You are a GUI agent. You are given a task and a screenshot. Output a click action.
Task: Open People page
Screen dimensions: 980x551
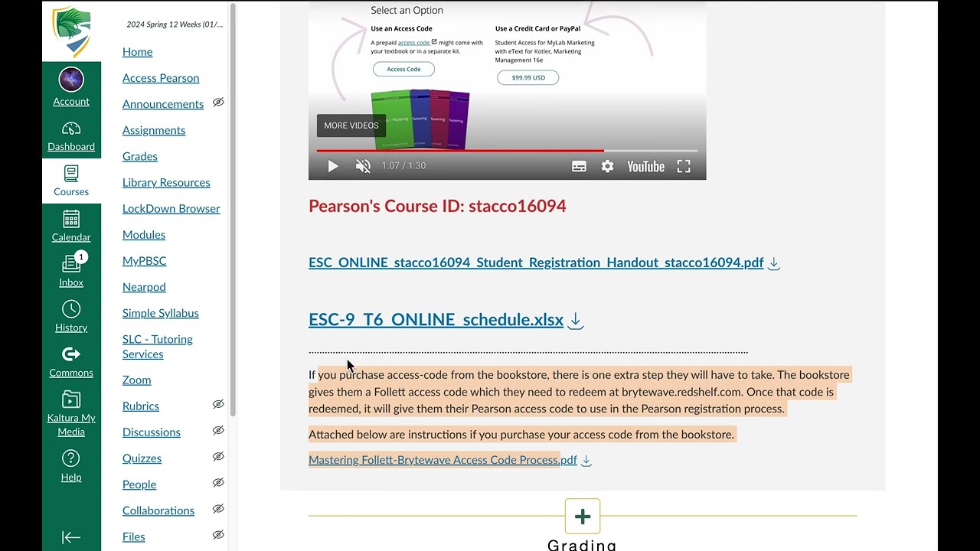click(139, 484)
